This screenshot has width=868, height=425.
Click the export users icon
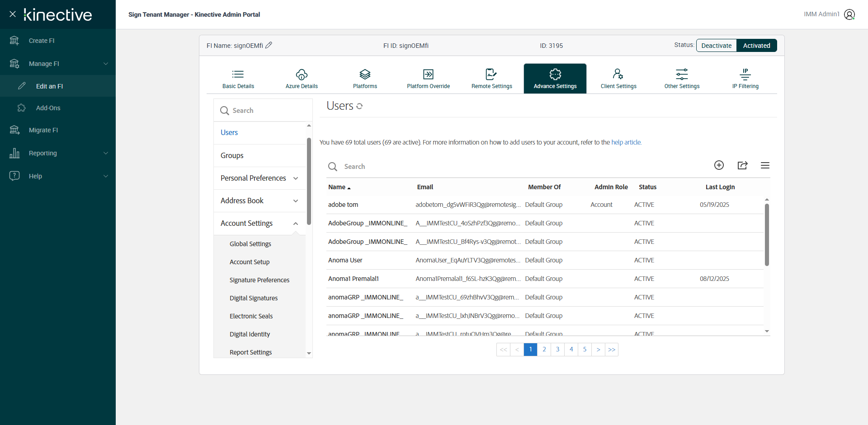742,165
